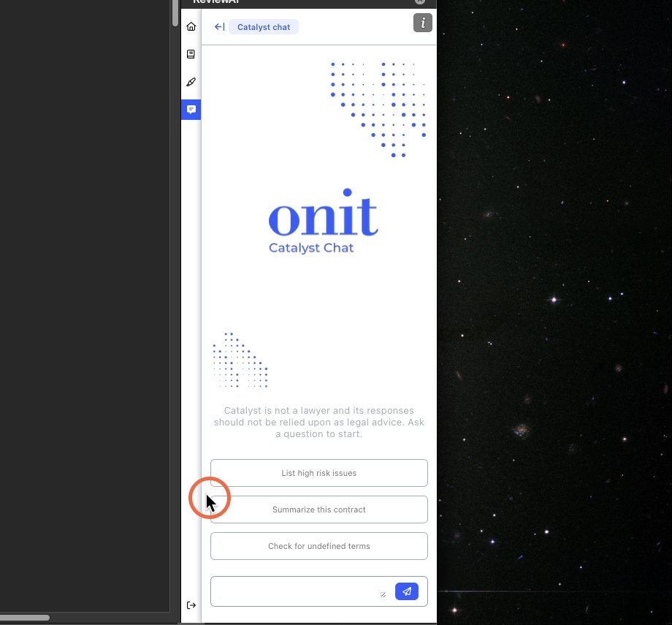Click the vertical scrollbar of document pane
672x625 pixels.
pyautogui.click(x=175, y=13)
